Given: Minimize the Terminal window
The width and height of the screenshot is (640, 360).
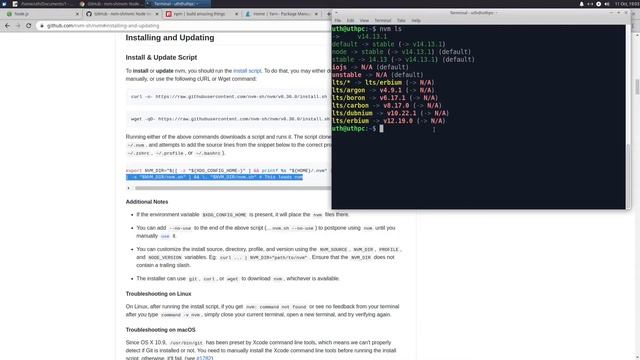Looking at the screenshot, I should [x=611, y=13].
